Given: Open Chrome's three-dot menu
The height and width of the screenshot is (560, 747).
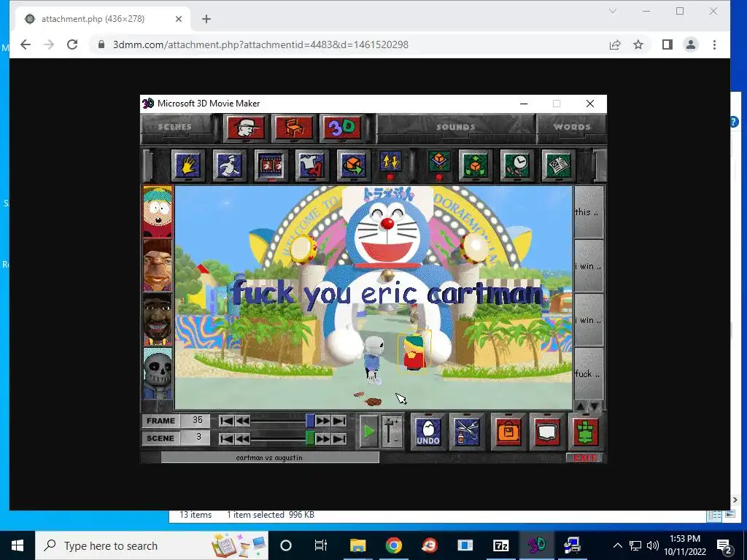Looking at the screenshot, I should 714,44.
